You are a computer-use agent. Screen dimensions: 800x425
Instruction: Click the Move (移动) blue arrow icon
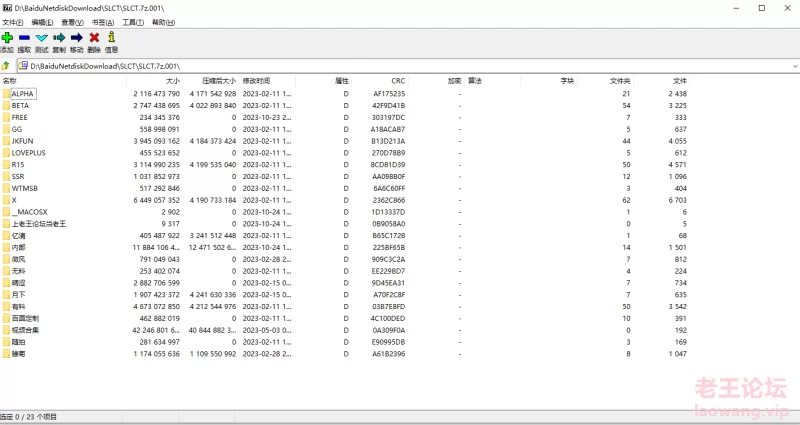[76, 38]
